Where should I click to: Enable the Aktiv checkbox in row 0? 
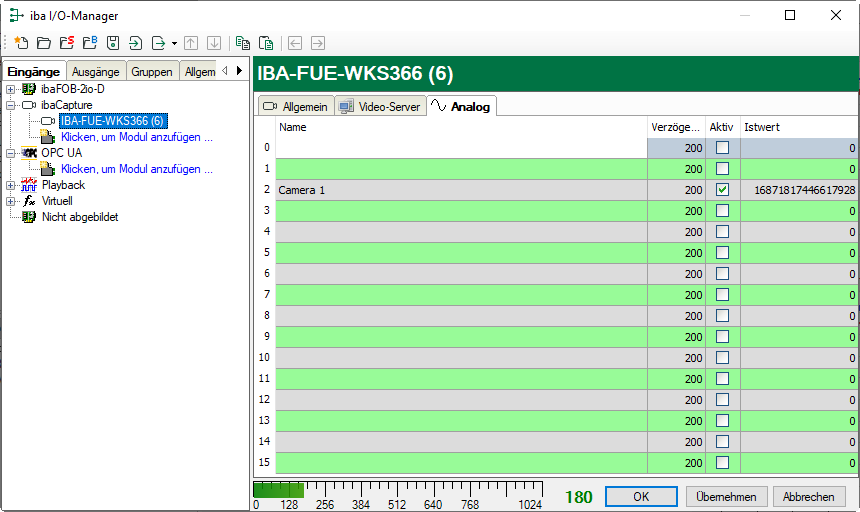(722, 148)
